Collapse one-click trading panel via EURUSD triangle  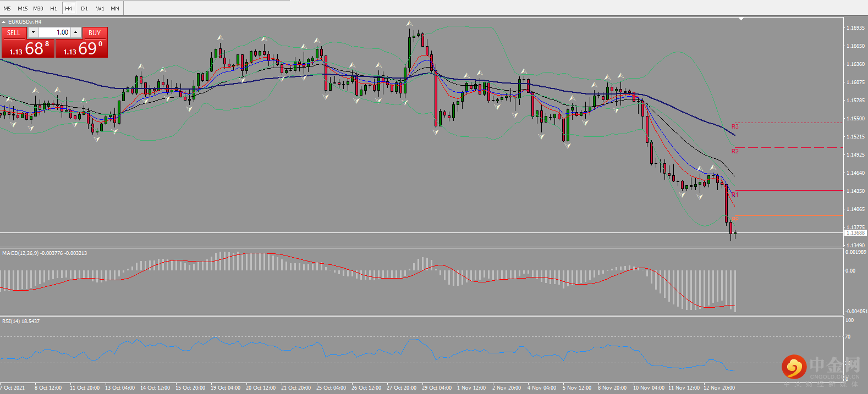[x=4, y=22]
